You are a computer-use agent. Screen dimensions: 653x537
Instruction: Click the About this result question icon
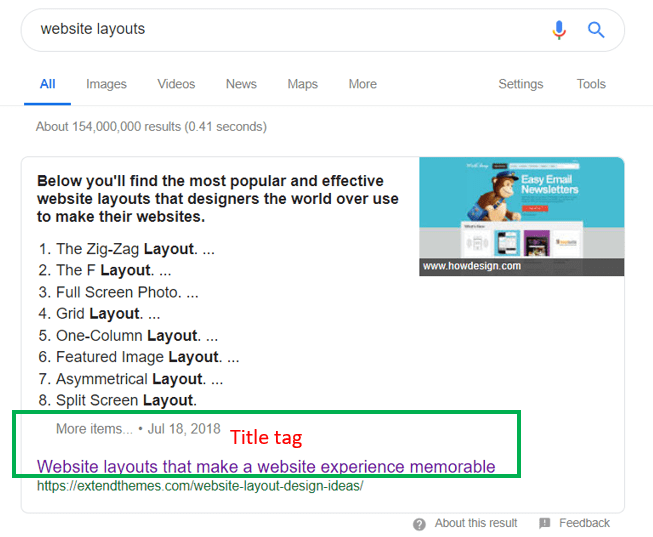(x=420, y=523)
